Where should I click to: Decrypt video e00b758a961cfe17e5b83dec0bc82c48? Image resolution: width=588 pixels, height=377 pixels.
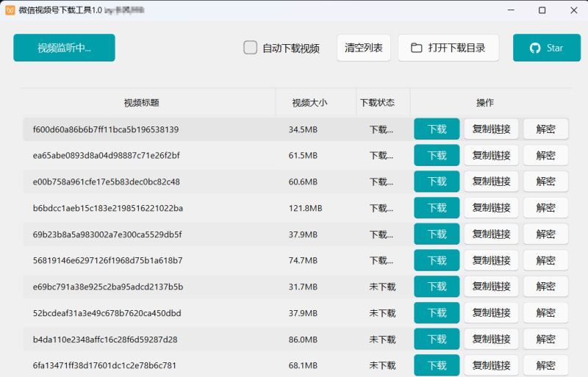(545, 182)
